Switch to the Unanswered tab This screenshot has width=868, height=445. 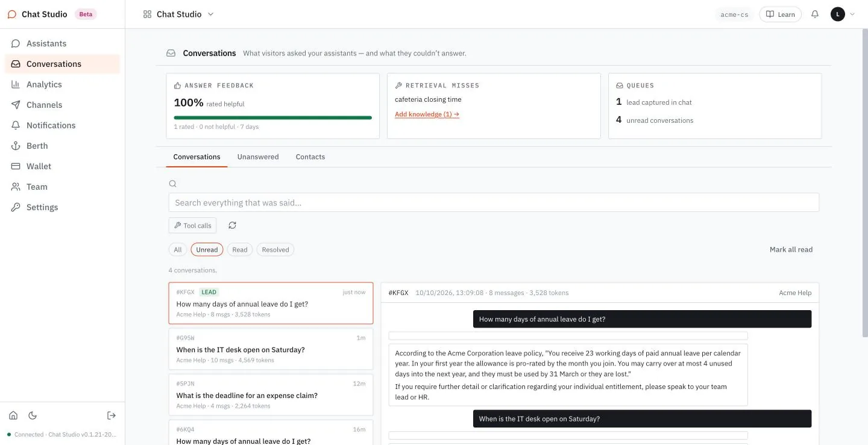258,157
